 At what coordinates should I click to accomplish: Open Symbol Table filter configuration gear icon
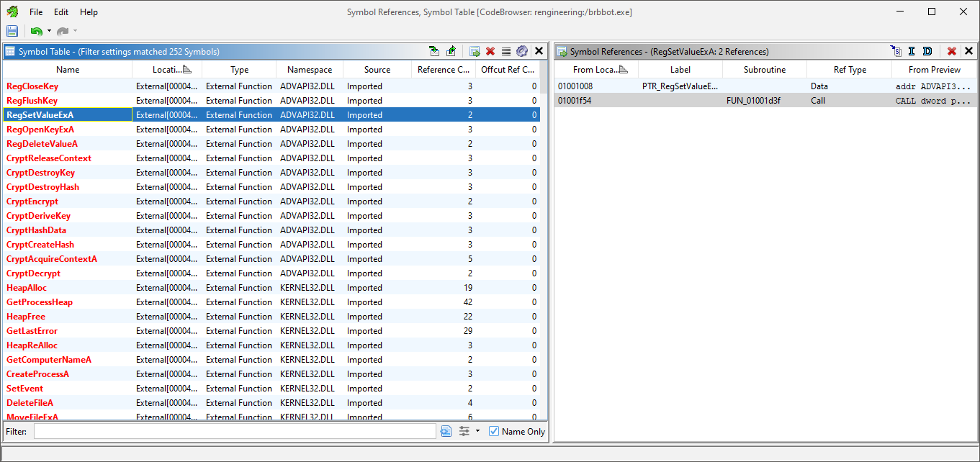pos(522,51)
